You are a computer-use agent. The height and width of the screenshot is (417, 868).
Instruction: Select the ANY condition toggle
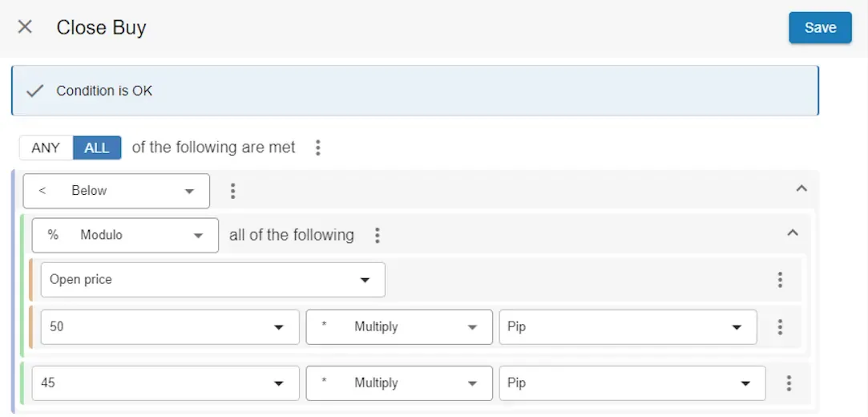[46, 148]
